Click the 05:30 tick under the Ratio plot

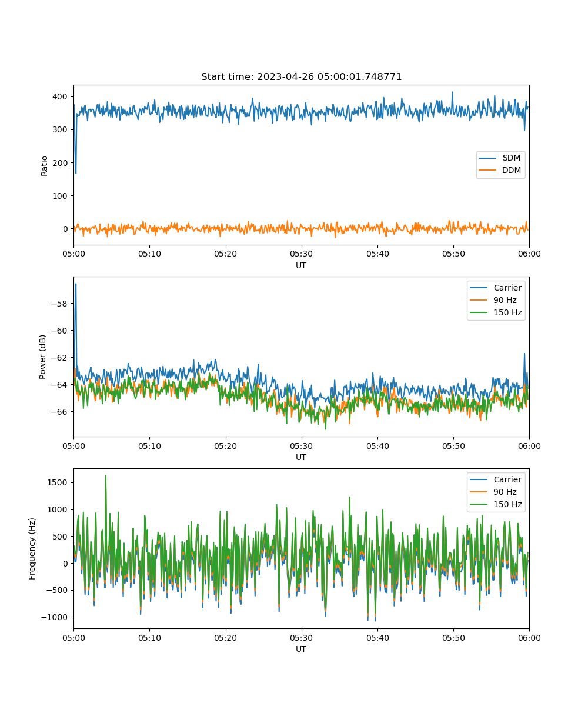click(302, 254)
